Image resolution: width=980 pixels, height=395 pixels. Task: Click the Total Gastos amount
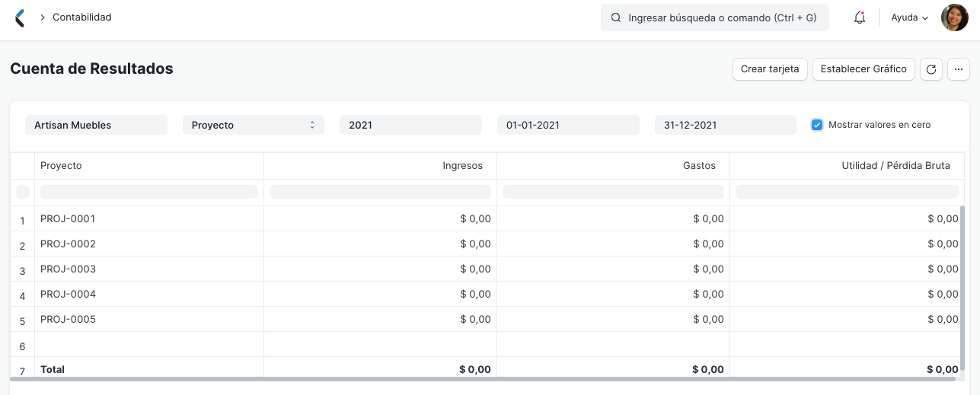click(708, 370)
